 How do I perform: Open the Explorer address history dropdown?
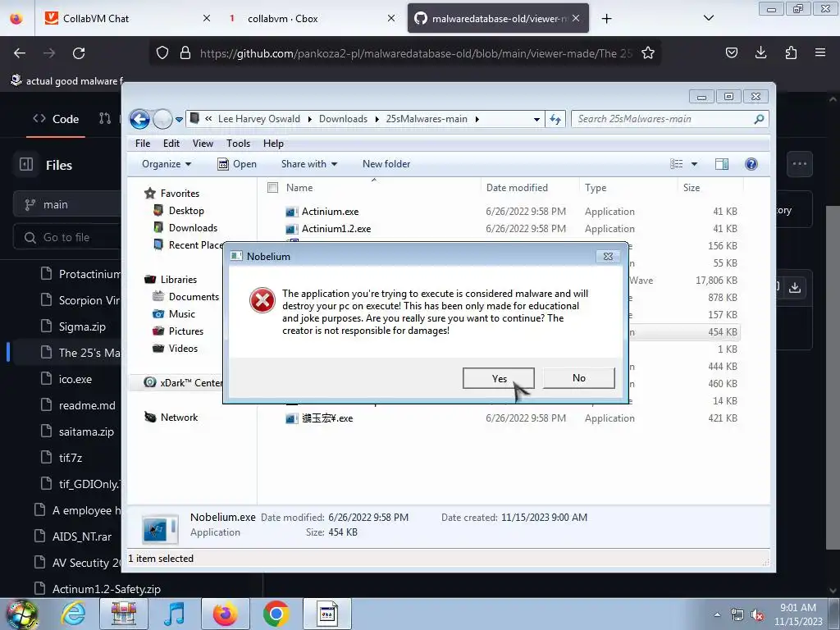[536, 120]
